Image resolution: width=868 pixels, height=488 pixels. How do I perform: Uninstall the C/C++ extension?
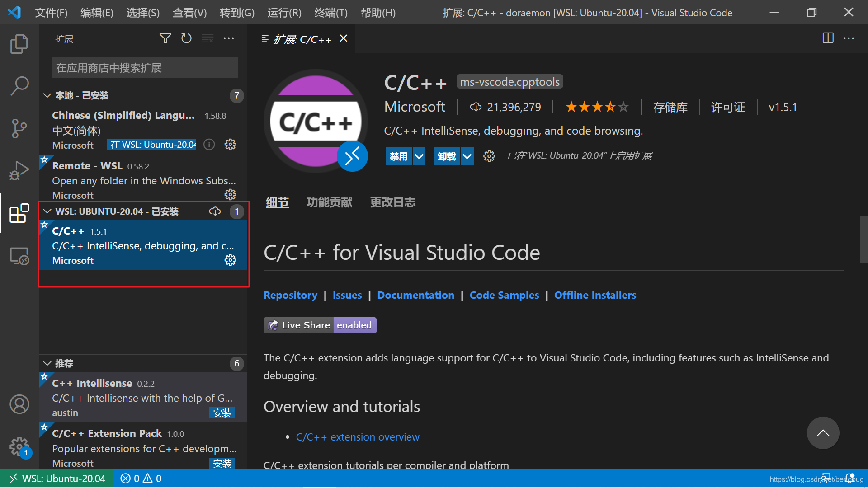[x=447, y=156]
